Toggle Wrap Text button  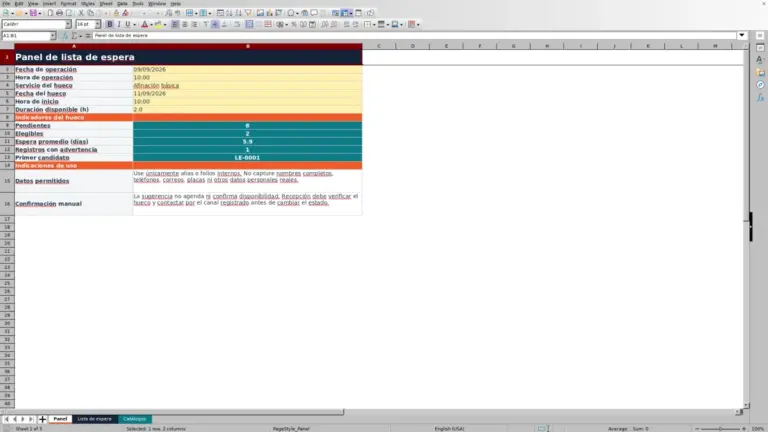(x=237, y=24)
